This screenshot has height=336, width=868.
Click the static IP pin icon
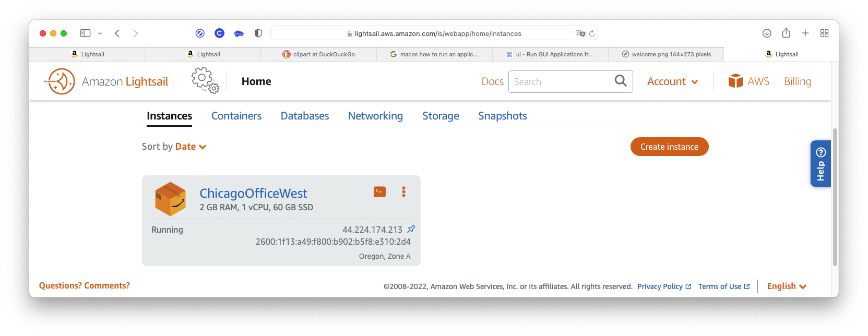(x=411, y=229)
